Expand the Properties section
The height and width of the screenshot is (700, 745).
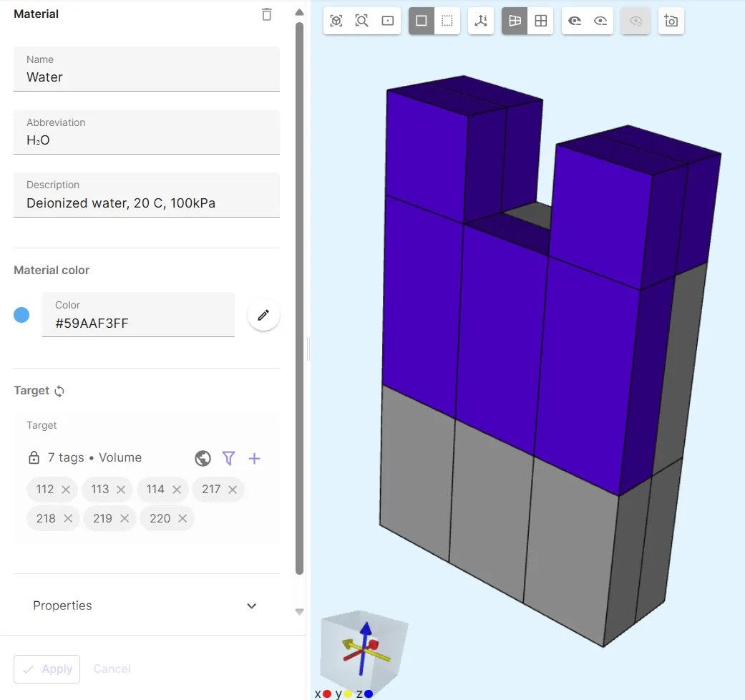click(x=251, y=606)
